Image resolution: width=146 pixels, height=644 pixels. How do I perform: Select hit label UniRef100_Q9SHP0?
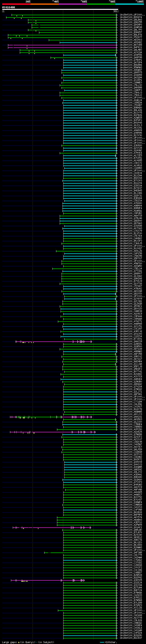131,25
